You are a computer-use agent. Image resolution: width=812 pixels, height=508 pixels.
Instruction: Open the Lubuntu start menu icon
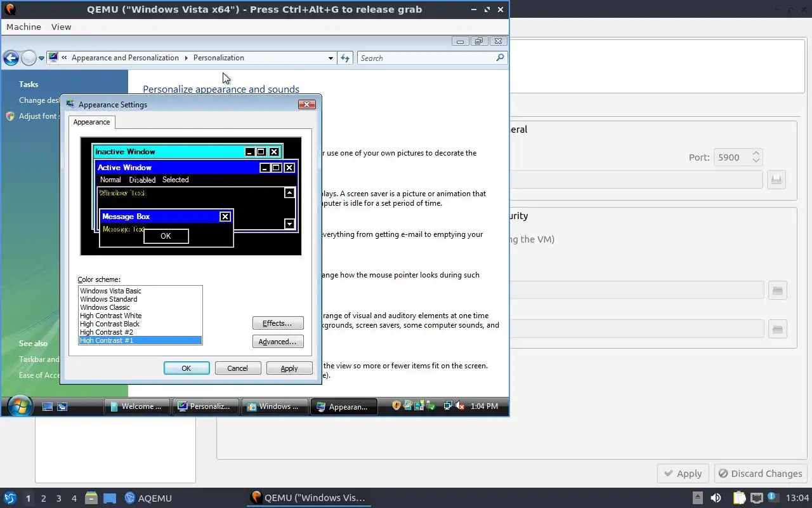[10, 498]
